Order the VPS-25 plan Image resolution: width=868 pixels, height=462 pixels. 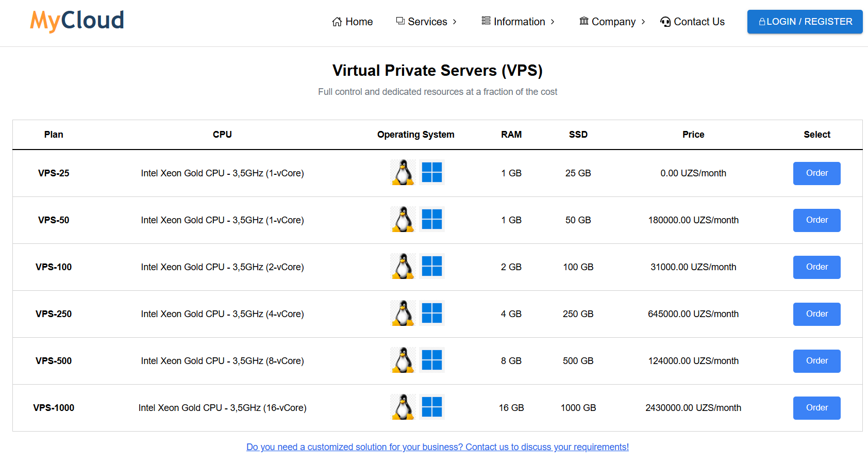tap(816, 173)
